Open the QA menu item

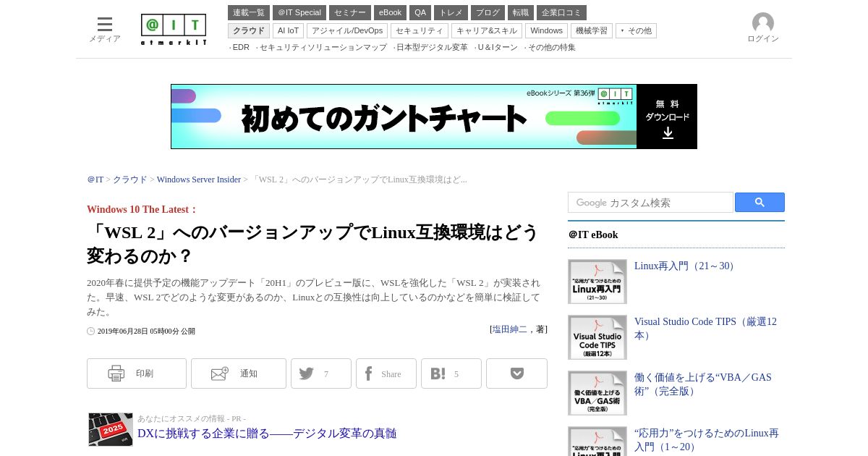[x=420, y=12]
